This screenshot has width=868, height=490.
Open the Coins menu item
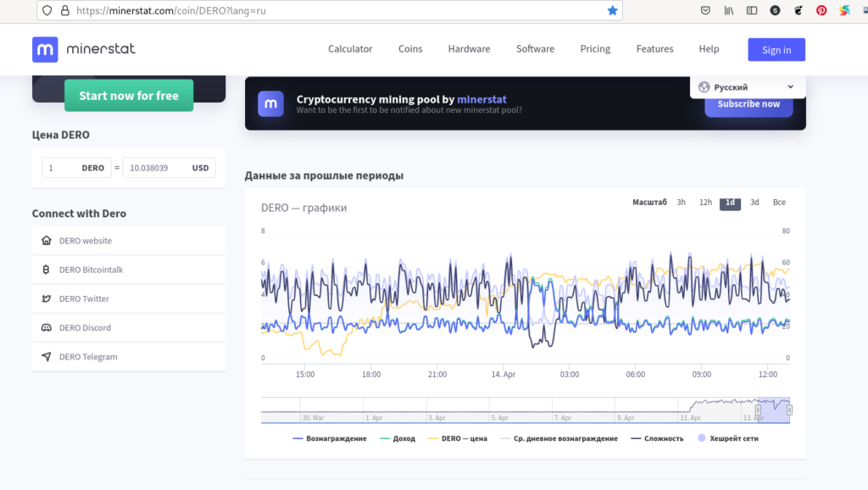point(410,48)
